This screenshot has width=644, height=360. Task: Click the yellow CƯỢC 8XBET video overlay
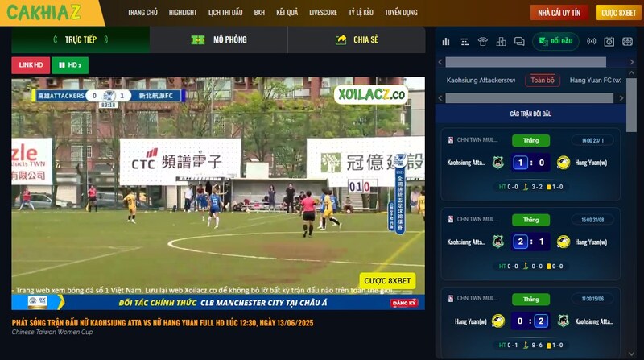tap(387, 281)
